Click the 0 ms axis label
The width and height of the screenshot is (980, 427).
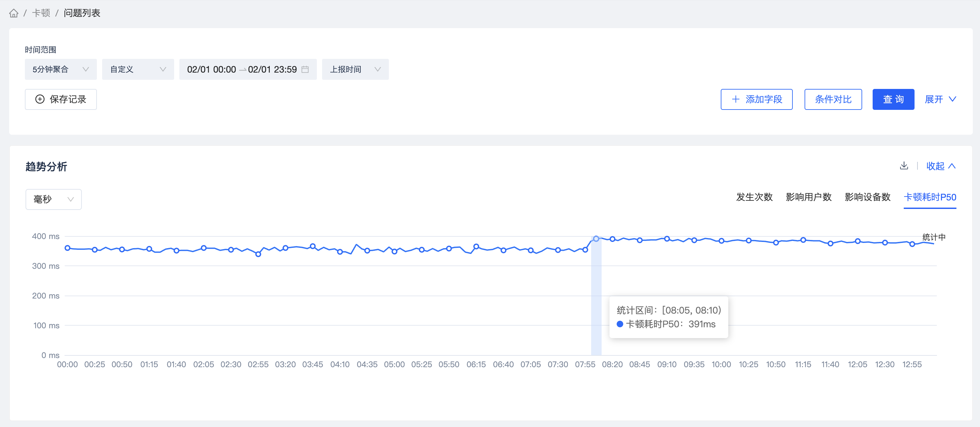click(x=50, y=355)
